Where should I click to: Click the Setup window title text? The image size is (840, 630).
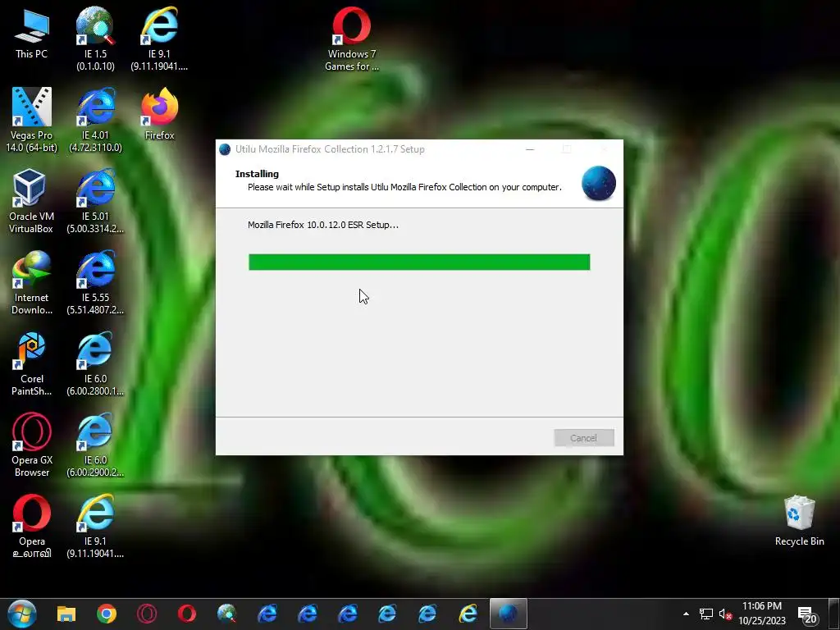pyautogui.click(x=330, y=149)
